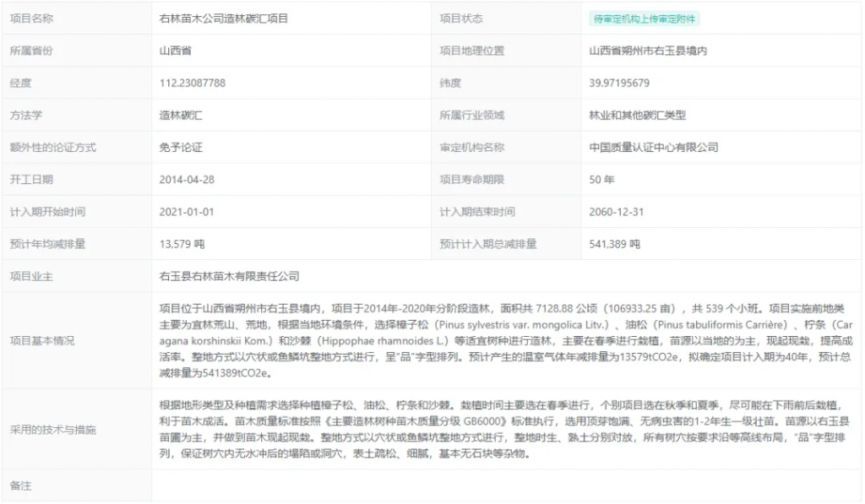The width and height of the screenshot is (865, 504).
Task: Click the verifier name 中国质量认证中心有限公司
Action: click(x=653, y=147)
